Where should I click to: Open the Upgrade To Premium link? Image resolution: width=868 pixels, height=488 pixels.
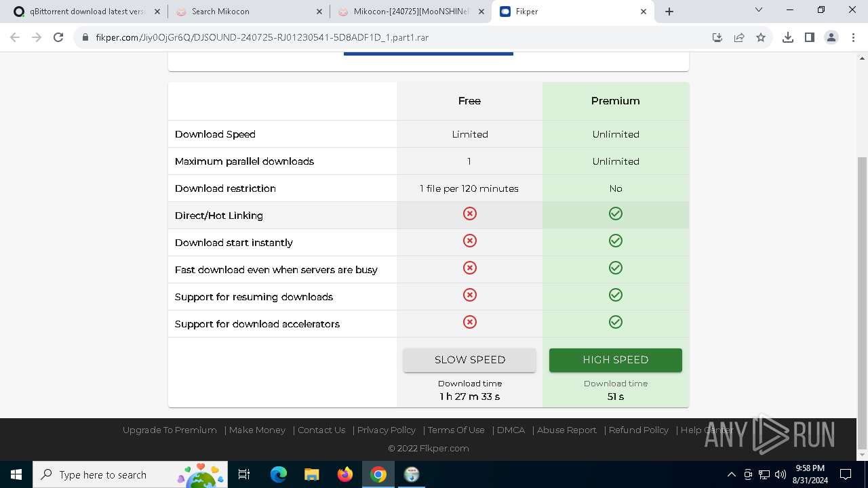170,430
